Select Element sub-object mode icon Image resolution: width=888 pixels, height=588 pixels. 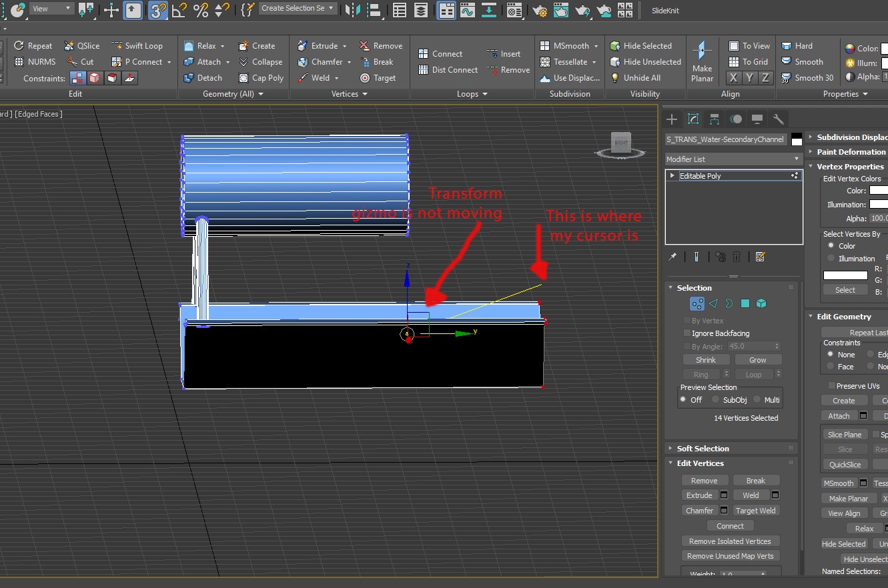(760, 303)
